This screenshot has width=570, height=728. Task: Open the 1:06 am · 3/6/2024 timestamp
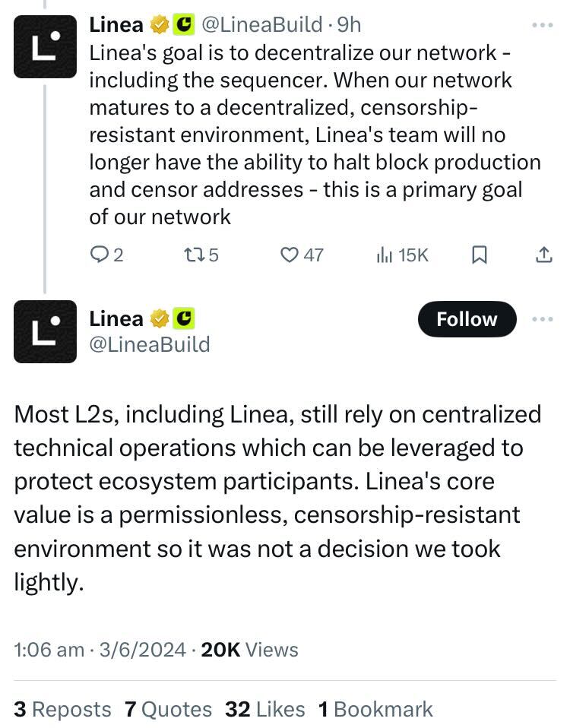100,649
